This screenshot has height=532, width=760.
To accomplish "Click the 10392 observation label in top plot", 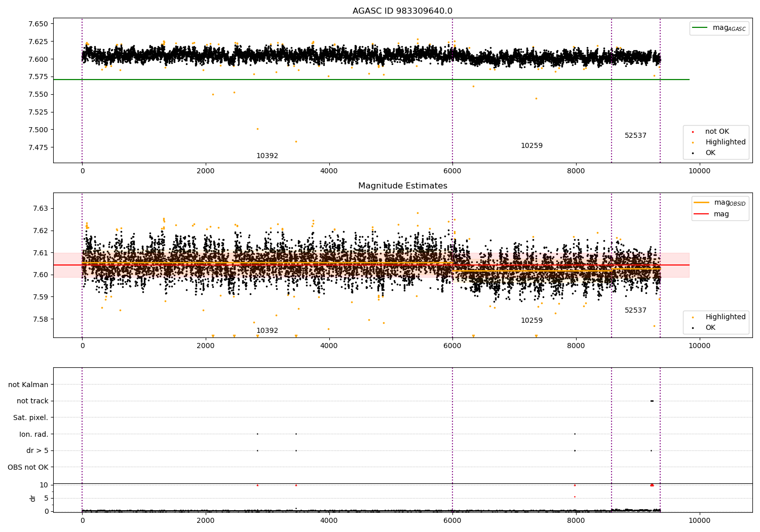I will 267,156.
